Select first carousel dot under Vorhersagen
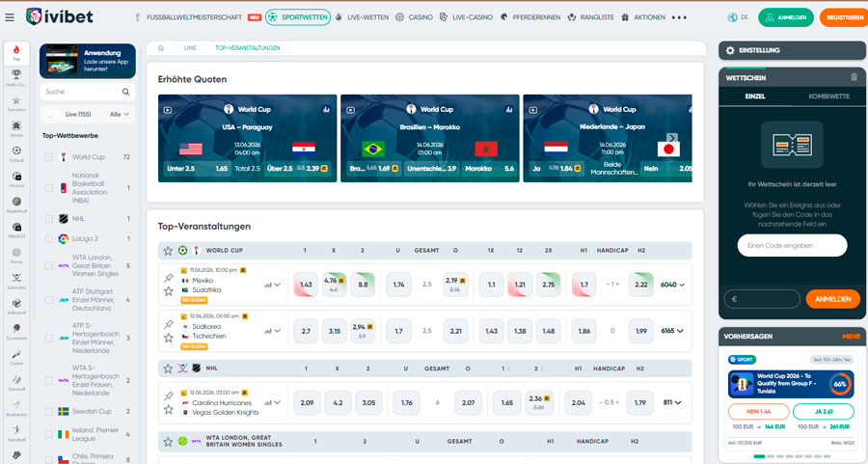The image size is (868, 464). pyautogui.click(x=759, y=457)
